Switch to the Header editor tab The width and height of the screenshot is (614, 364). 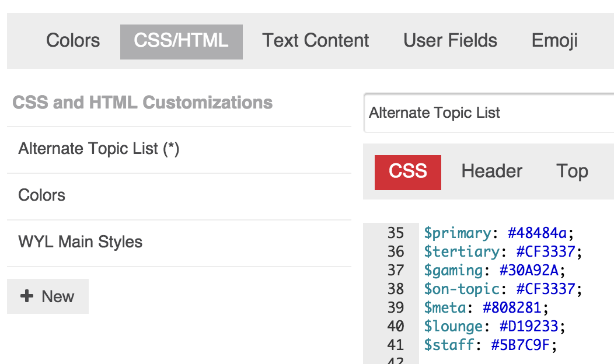[491, 171]
